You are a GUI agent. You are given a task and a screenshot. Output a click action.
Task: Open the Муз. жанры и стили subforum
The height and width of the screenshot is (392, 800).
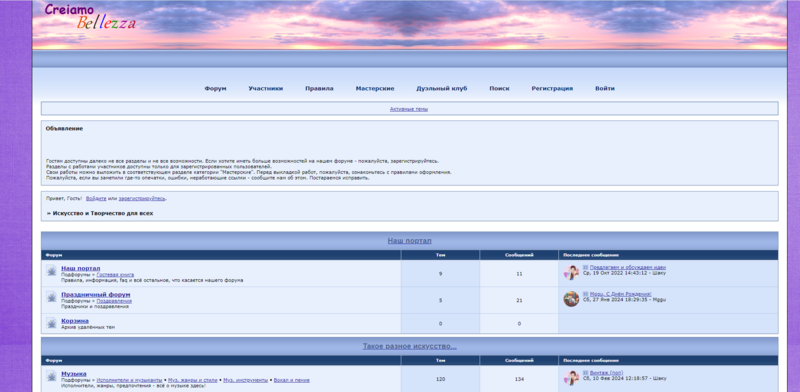(x=193, y=380)
